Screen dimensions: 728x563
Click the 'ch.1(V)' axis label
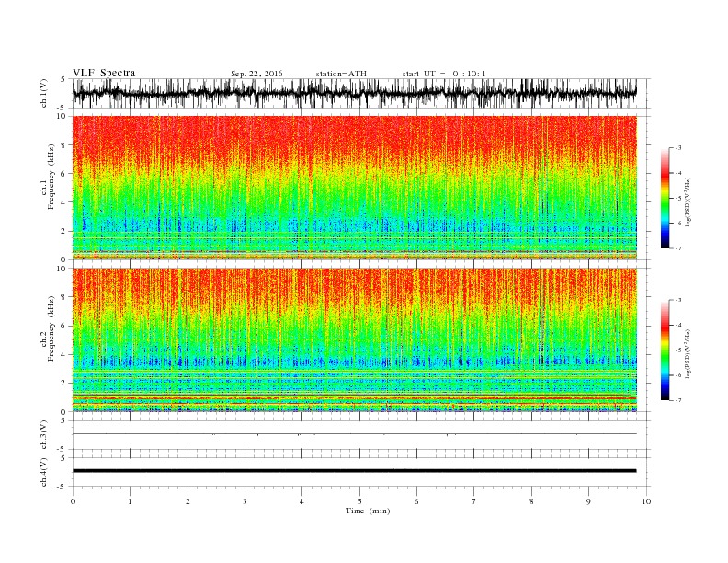[44, 93]
